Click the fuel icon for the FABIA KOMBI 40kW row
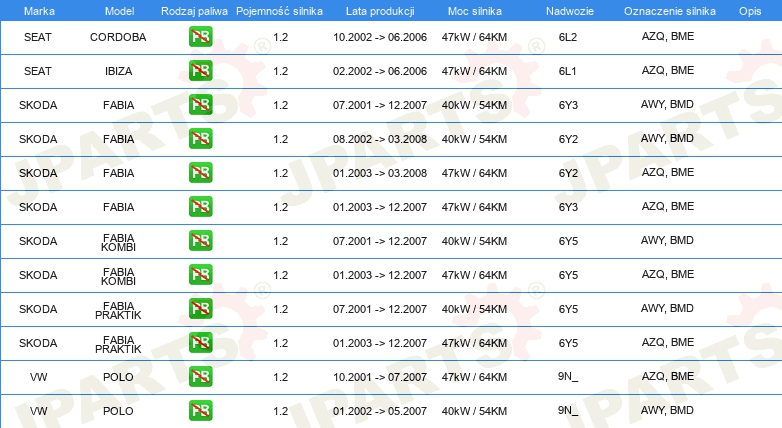 click(x=200, y=240)
